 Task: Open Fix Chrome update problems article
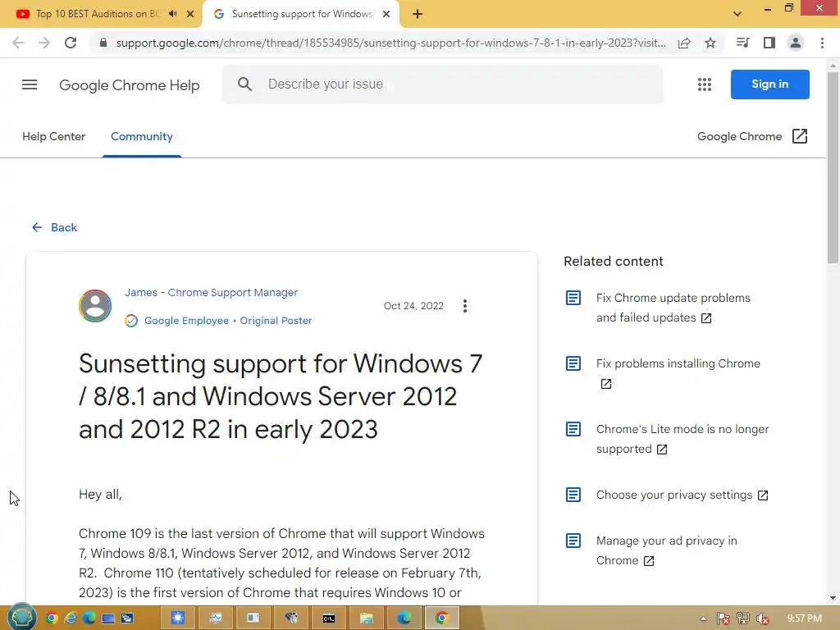673,308
